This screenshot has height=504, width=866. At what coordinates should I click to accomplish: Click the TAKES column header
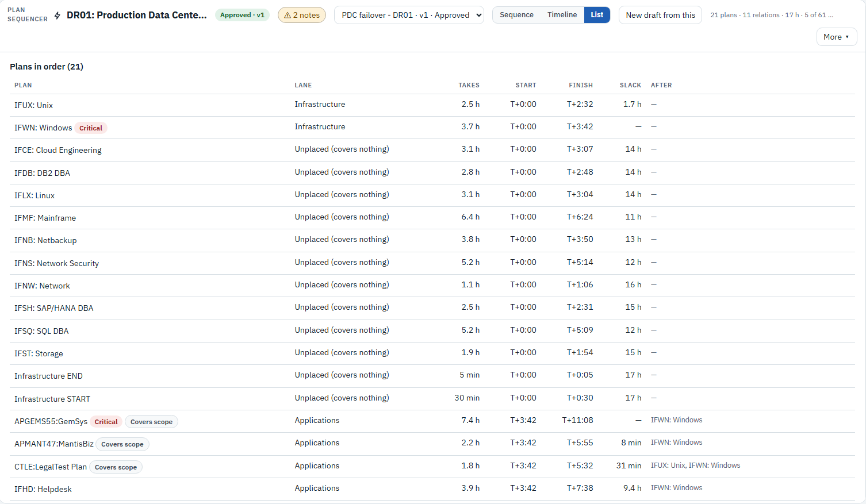tap(469, 85)
